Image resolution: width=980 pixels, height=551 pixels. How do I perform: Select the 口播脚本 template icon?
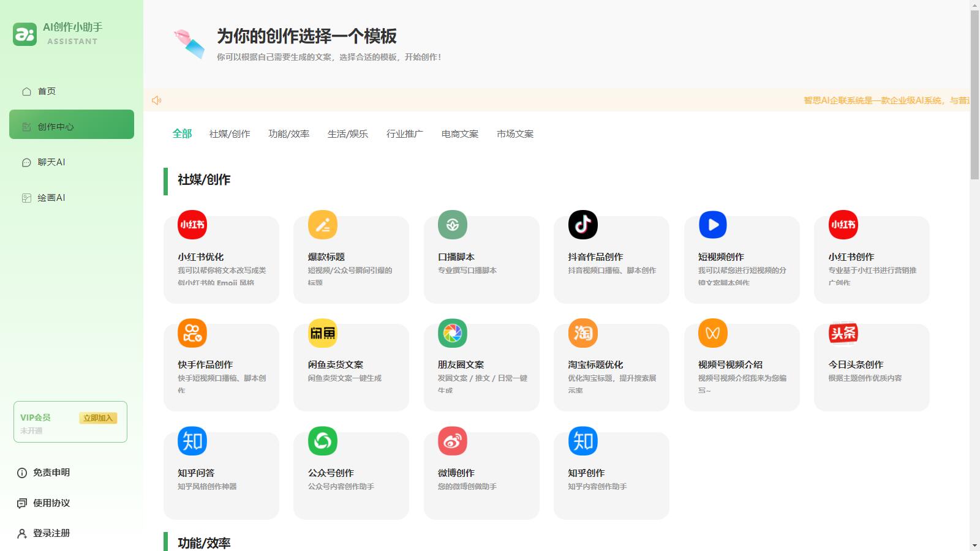[452, 225]
